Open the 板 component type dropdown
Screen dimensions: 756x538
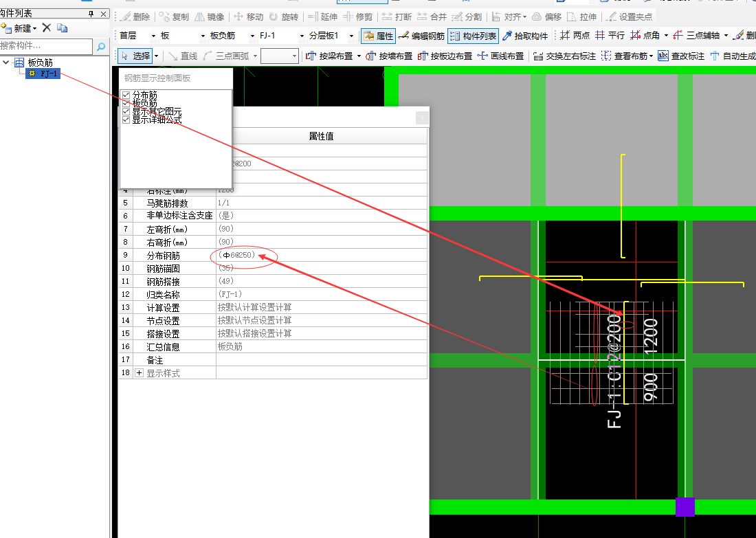pyautogui.click(x=203, y=36)
